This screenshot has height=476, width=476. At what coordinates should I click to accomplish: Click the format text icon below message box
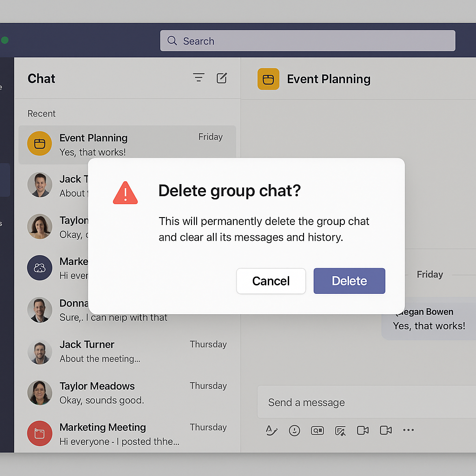pos(271,430)
